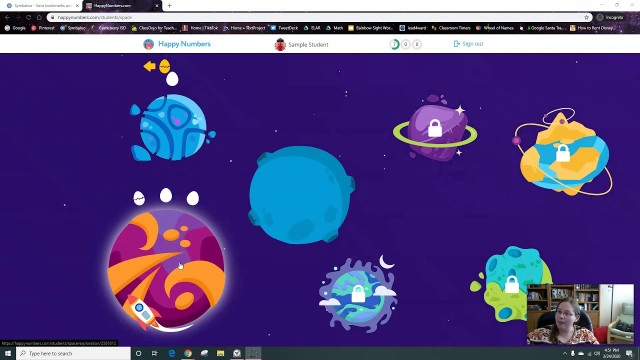Click the Sign out link

[x=469, y=44]
